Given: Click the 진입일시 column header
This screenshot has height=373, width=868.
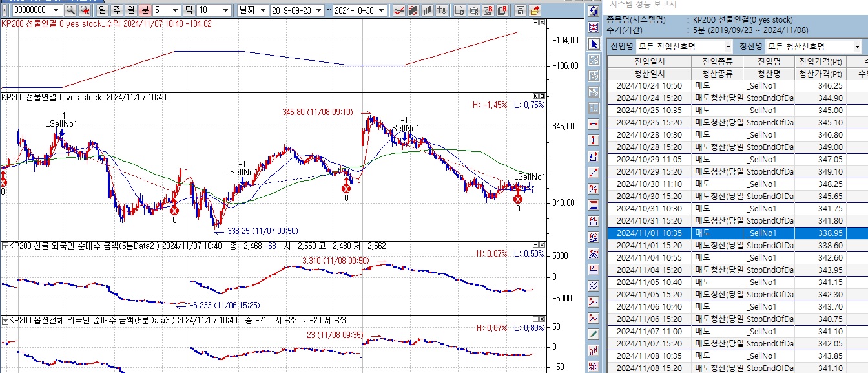Looking at the screenshot, I should (649, 61).
